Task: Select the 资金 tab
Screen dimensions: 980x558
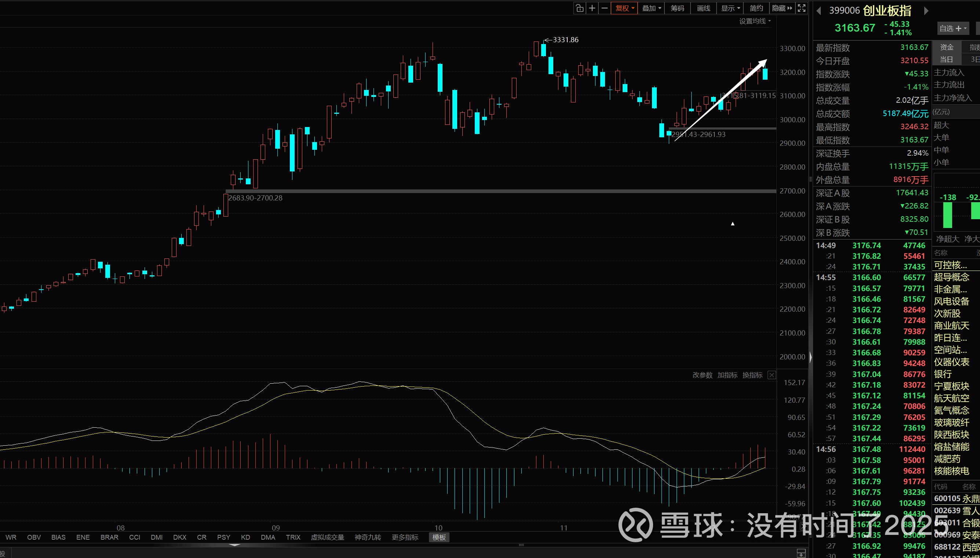Action: pyautogui.click(x=946, y=47)
